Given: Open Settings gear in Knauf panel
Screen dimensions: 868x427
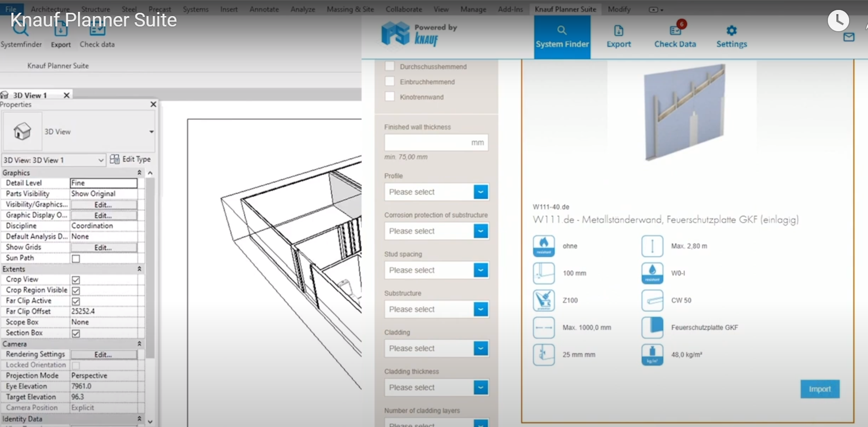Looking at the screenshot, I should (x=731, y=37).
